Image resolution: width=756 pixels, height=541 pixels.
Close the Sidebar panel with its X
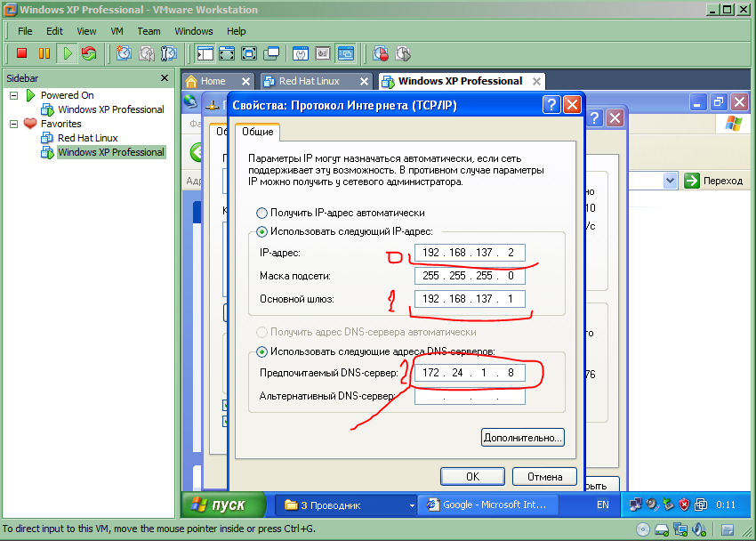pyautogui.click(x=165, y=77)
